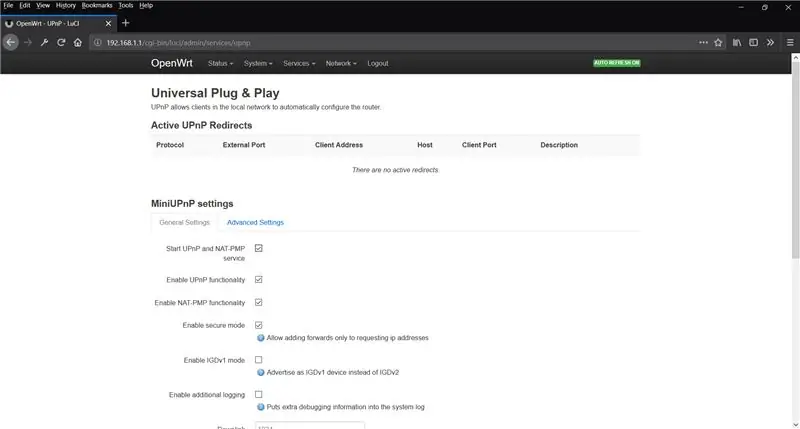Go back with the browser back arrow
The image size is (800, 429).
[11, 42]
